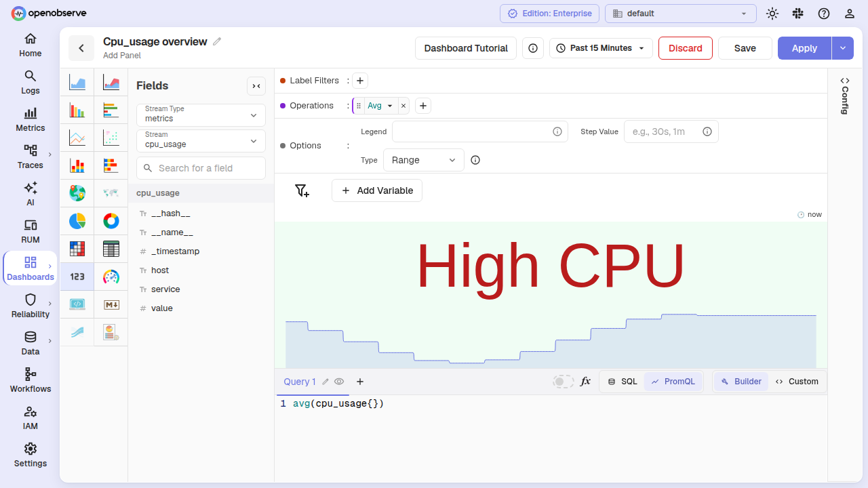Open the Dashboard Tutorial
This screenshot has height=488, width=868.
coord(466,48)
